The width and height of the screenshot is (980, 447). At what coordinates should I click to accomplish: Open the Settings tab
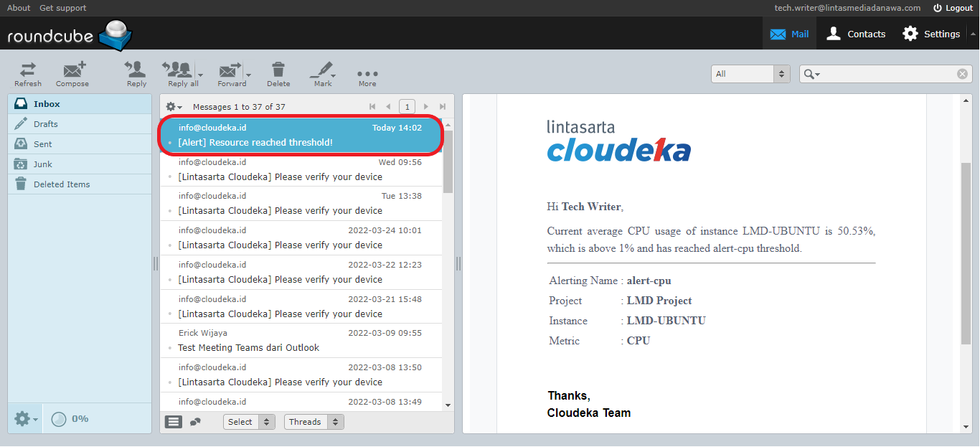pos(931,34)
